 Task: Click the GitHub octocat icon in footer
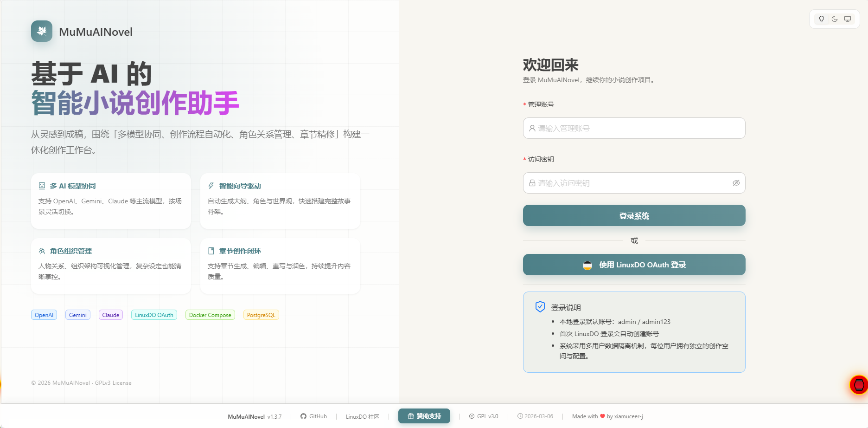click(x=303, y=416)
